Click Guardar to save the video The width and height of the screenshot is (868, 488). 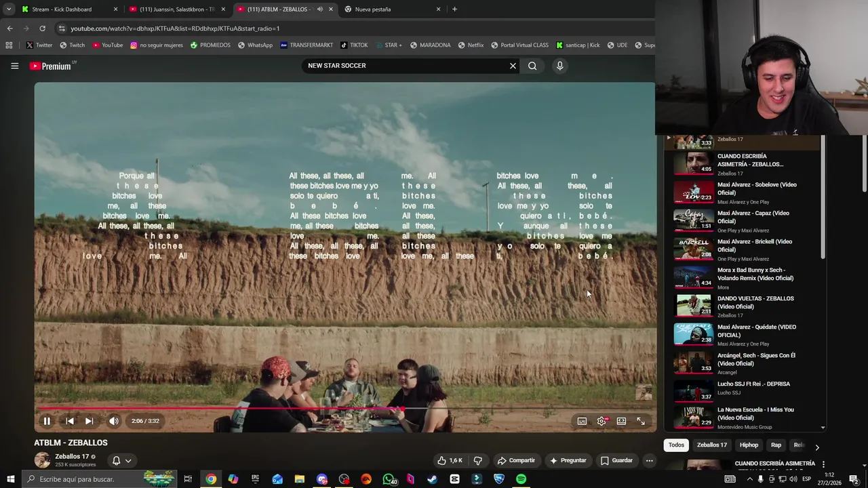click(x=616, y=460)
